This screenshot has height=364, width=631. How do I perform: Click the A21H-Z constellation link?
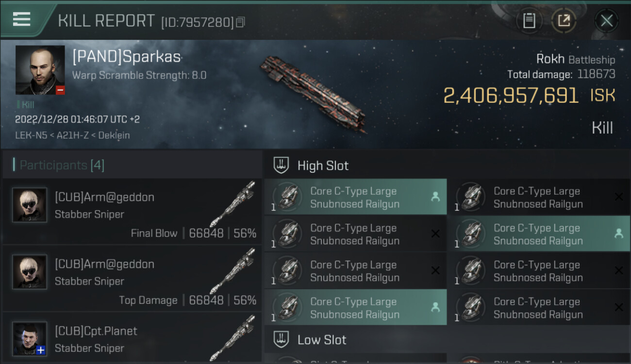coord(72,135)
